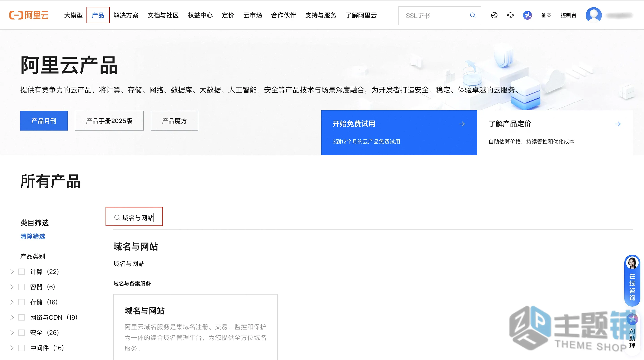This screenshot has height=360, width=644.
Task: Click the arrow on 了解产品定价 card
Action: (x=618, y=124)
